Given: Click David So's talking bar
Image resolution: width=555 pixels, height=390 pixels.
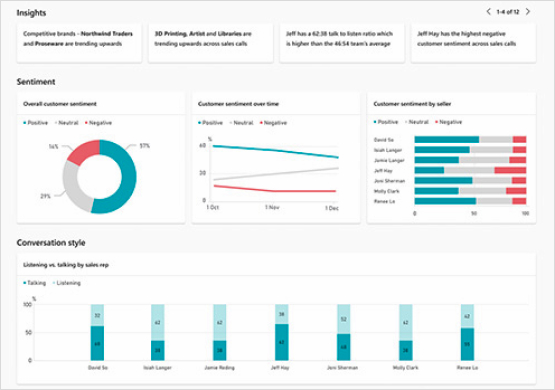Looking at the screenshot, I should point(97,343).
